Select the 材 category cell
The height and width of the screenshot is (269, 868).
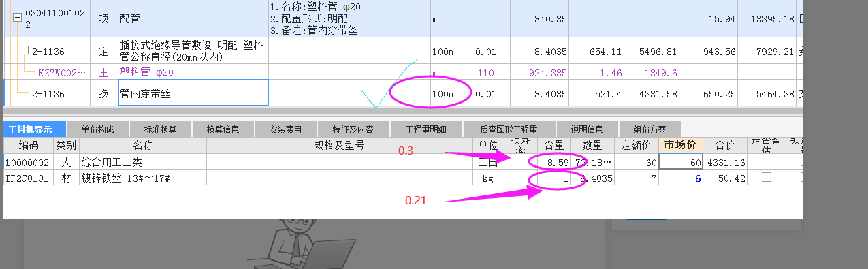pos(66,177)
